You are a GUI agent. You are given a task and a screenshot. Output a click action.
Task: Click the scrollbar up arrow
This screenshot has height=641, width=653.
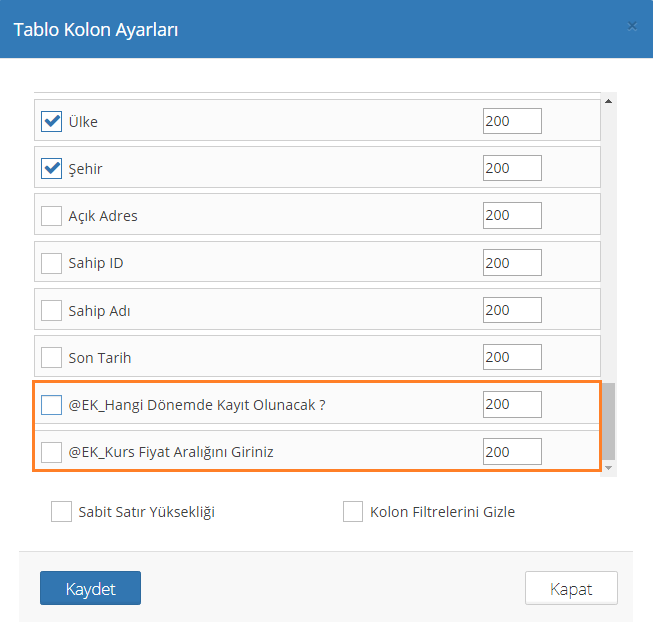(x=608, y=100)
